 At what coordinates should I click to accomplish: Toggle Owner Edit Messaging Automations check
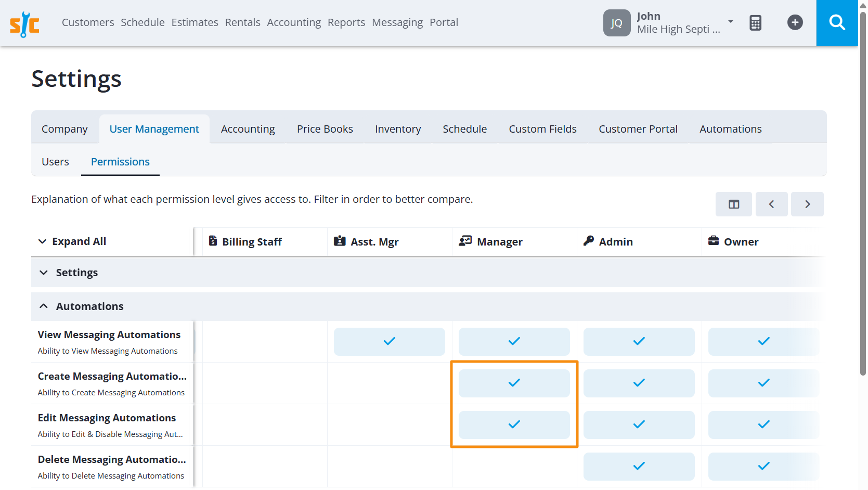pos(763,424)
